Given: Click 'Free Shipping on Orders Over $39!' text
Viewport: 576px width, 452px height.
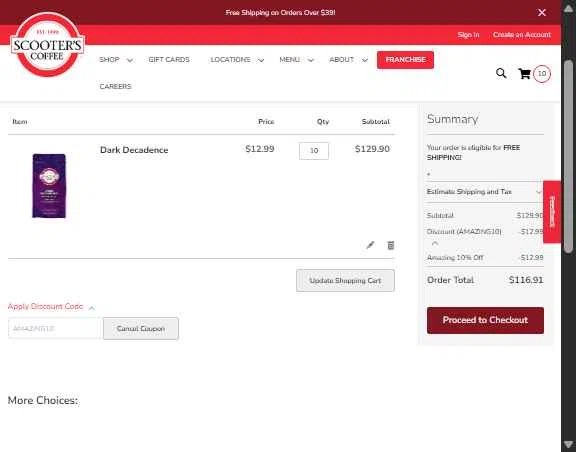Looking at the screenshot, I should coord(280,12).
